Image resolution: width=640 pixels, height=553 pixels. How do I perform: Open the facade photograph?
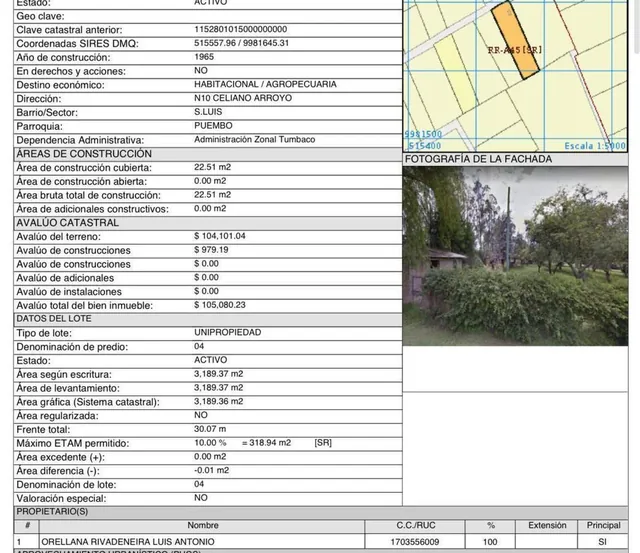(x=515, y=256)
